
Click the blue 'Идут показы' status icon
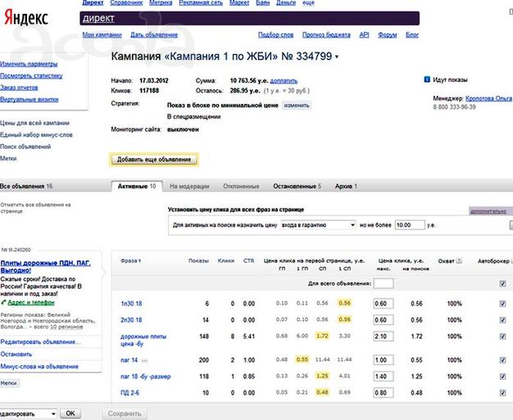tap(427, 79)
